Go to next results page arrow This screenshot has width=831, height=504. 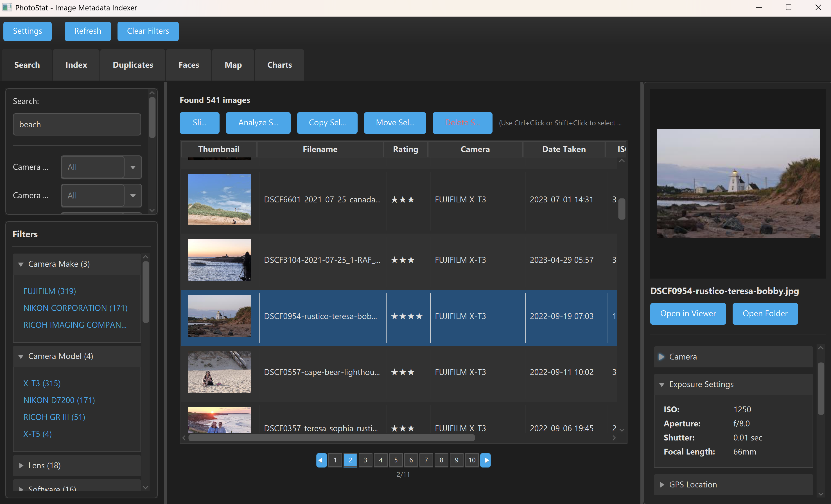tap(485, 460)
